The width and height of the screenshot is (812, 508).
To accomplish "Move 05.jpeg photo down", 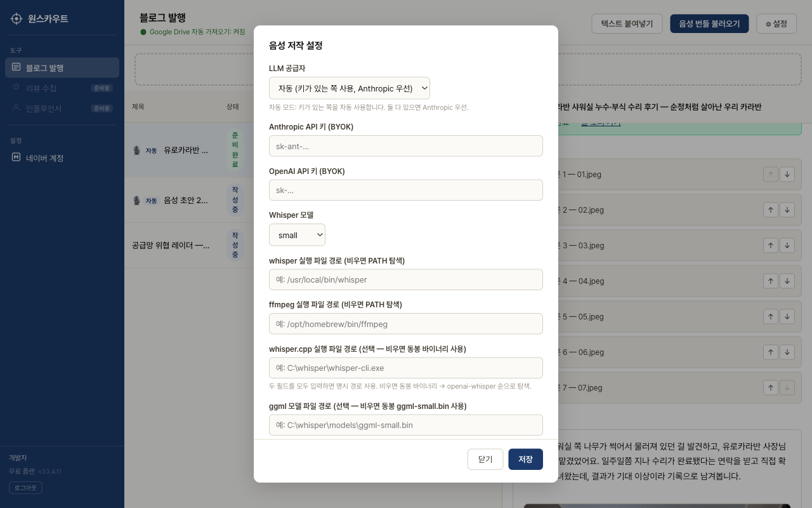I will click(x=787, y=316).
